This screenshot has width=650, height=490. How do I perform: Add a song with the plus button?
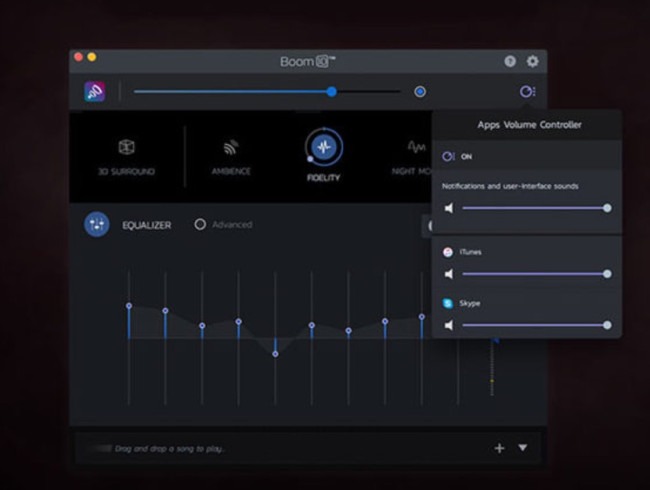(500, 448)
